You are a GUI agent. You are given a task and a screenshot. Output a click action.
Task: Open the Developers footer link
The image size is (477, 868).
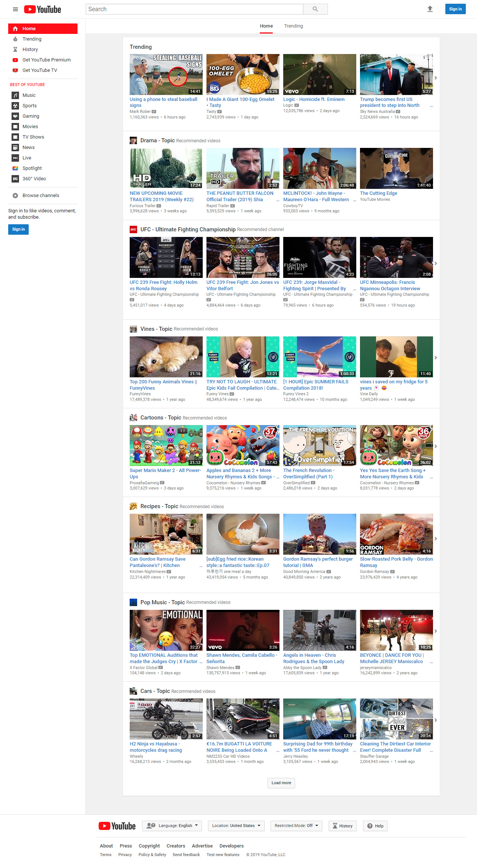pos(231,846)
